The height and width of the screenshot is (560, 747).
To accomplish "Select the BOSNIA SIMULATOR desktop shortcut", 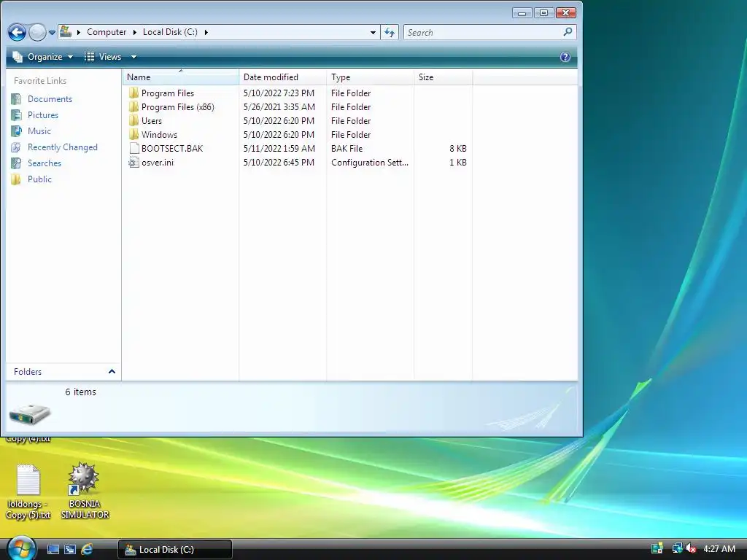I will click(x=85, y=491).
